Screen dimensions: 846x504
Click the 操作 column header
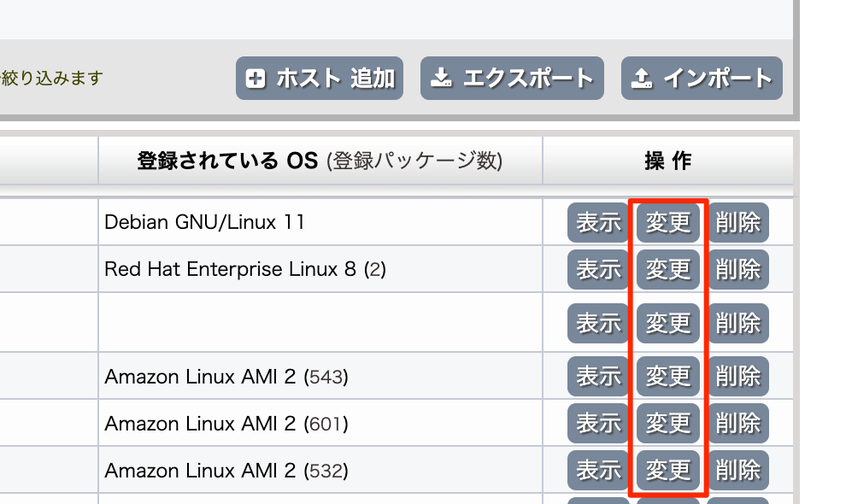(668, 161)
